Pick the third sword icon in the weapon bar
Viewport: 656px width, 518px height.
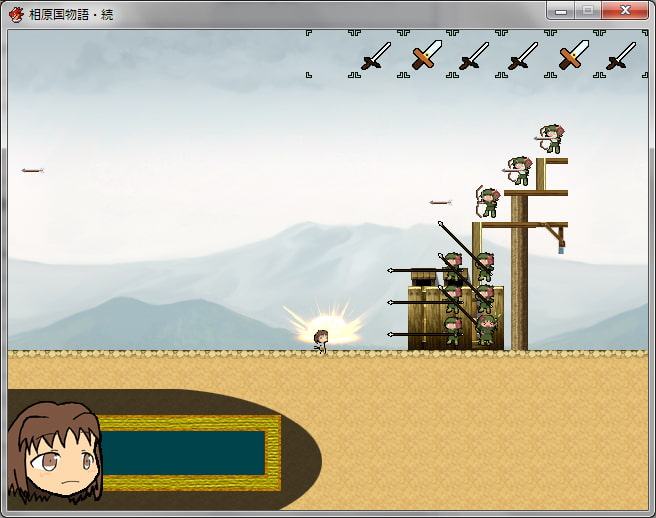474,55
